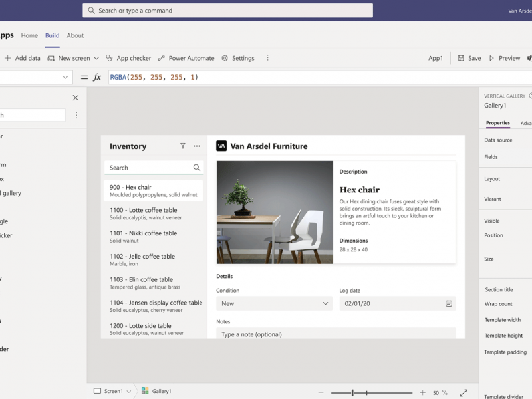Click the Power Automate icon

162,58
